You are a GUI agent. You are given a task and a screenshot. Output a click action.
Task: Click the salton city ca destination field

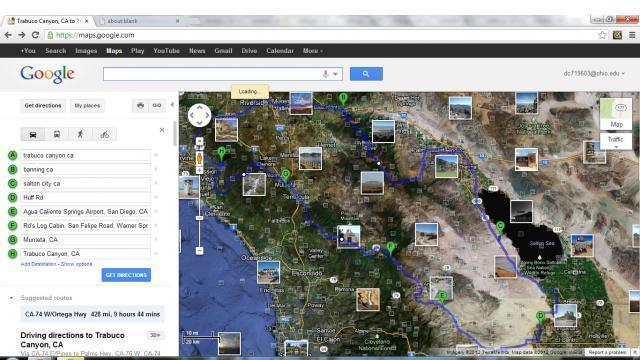pyautogui.click(x=85, y=184)
